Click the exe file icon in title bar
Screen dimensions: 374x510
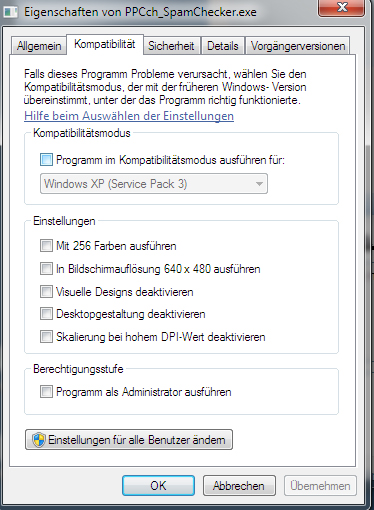(x=10, y=12)
